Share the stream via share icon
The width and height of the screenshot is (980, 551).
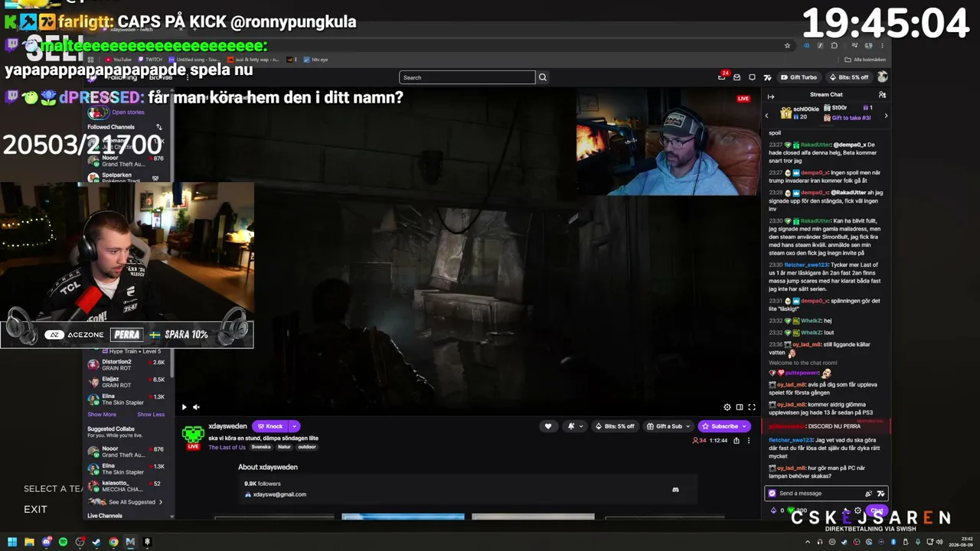click(x=737, y=440)
